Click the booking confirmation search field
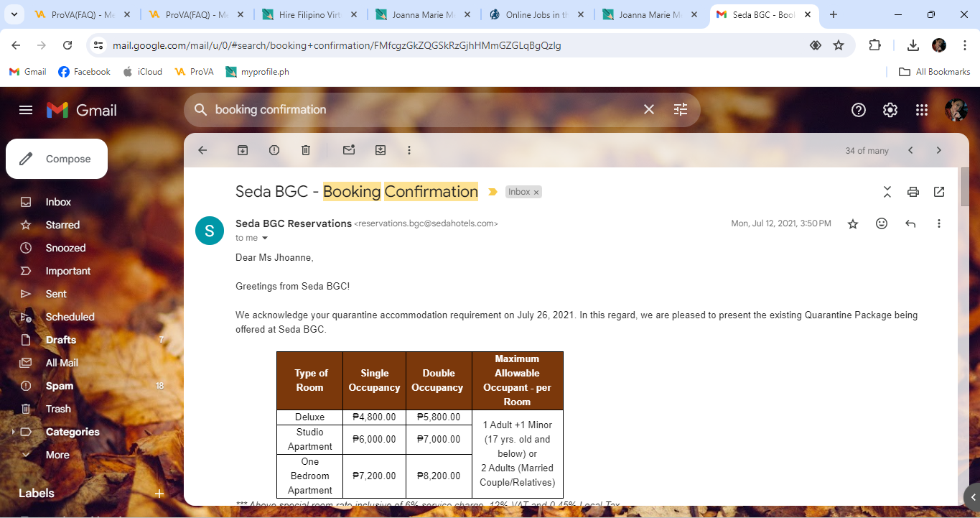The image size is (980, 518). 424,110
